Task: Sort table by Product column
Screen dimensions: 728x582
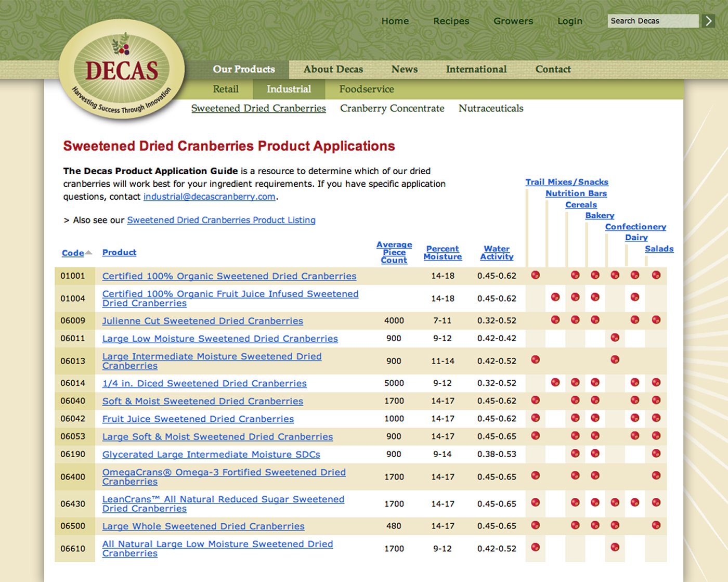Action: [x=119, y=252]
